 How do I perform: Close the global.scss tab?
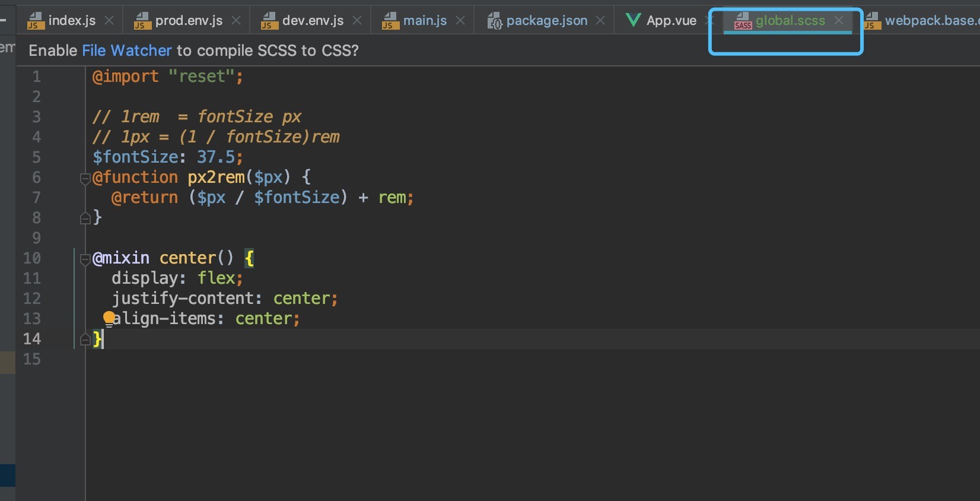pyautogui.click(x=839, y=20)
